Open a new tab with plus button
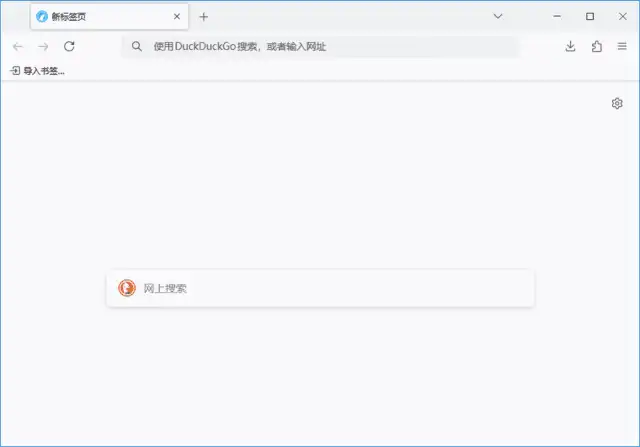640x447 pixels. 204,17
